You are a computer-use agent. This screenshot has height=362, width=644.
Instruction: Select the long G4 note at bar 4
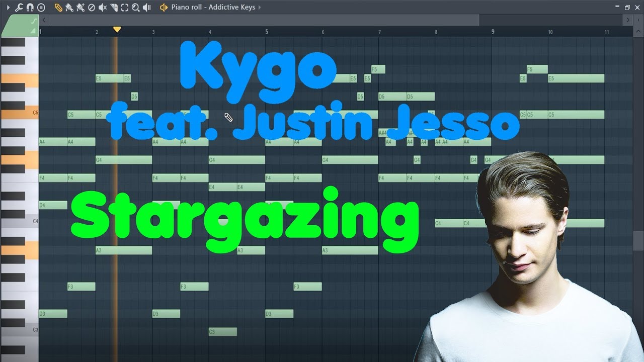click(x=236, y=160)
